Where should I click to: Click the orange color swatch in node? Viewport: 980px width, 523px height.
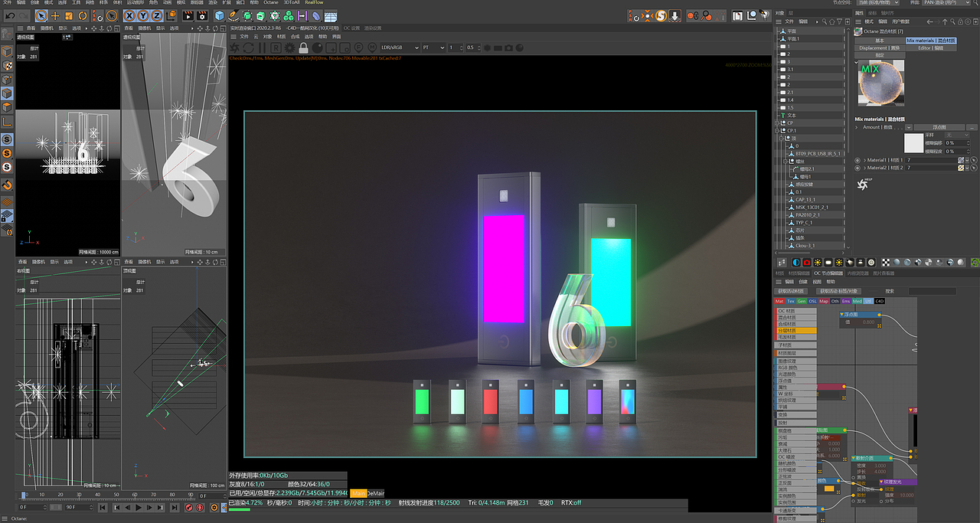(x=829, y=489)
